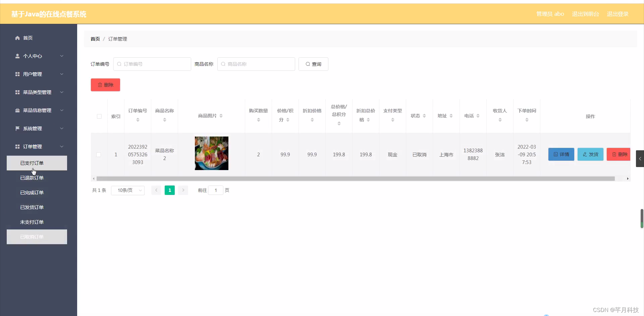644x316 pixels.
Task: Select the home icon beside 首页
Action: (17, 38)
